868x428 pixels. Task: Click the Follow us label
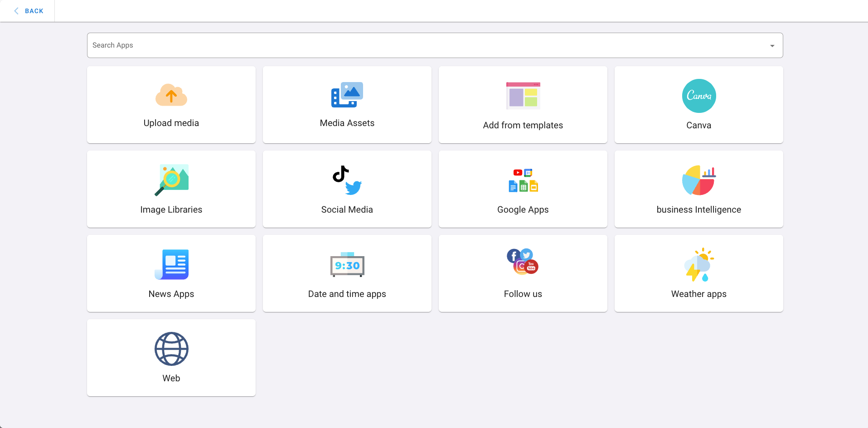click(x=523, y=294)
